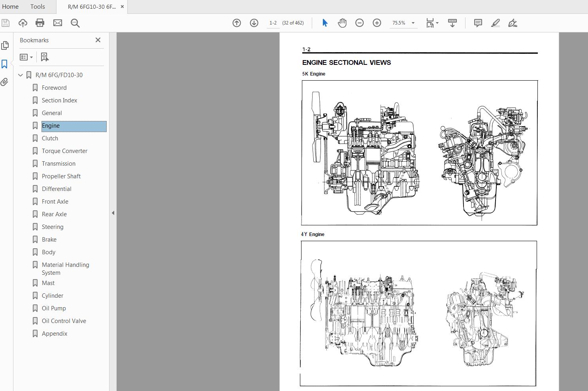Collapse the R/M 6FG/FD10-30 bookmark tree
This screenshot has width=588, height=391.
(21, 75)
